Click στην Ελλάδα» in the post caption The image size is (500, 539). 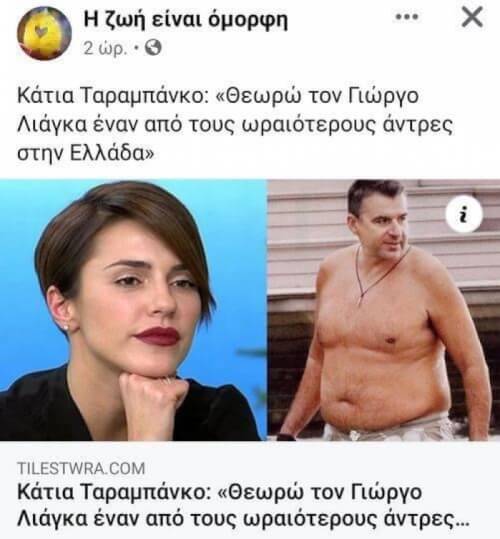(x=86, y=153)
